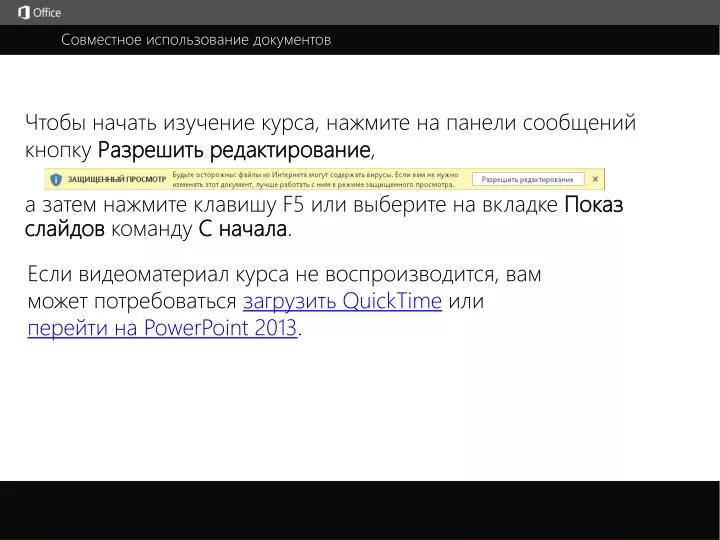720x540 pixels.
Task: Click the bold text С начала
Action: click(243, 229)
